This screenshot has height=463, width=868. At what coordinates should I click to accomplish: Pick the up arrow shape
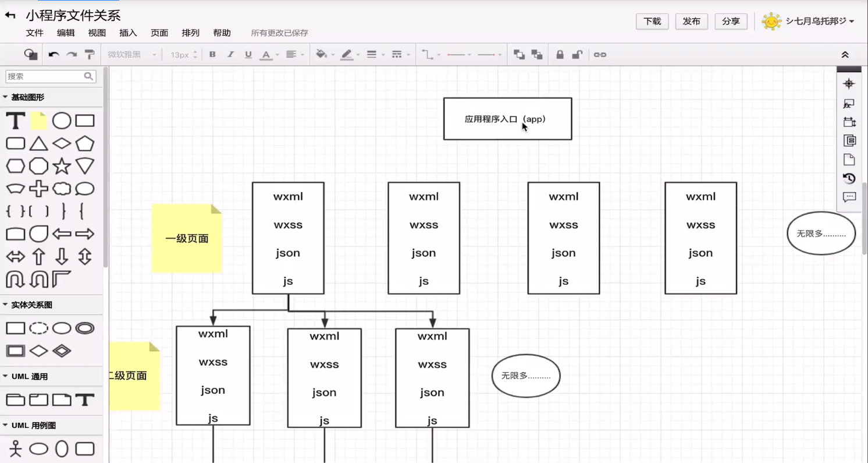pyautogui.click(x=38, y=257)
